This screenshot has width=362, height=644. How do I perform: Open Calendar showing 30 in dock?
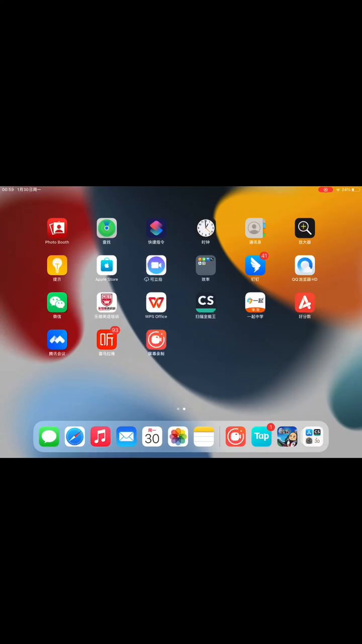[x=152, y=437]
